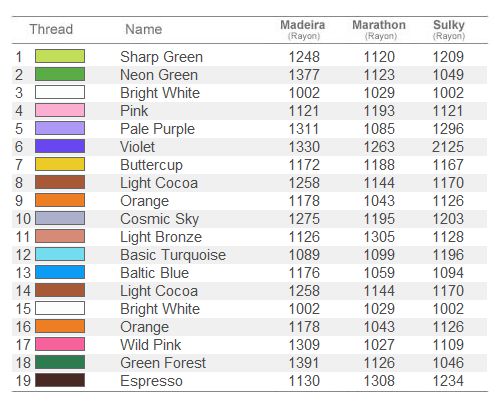Click the Light Bronze thread name
This screenshot has height=402, width=500.
tap(161, 237)
